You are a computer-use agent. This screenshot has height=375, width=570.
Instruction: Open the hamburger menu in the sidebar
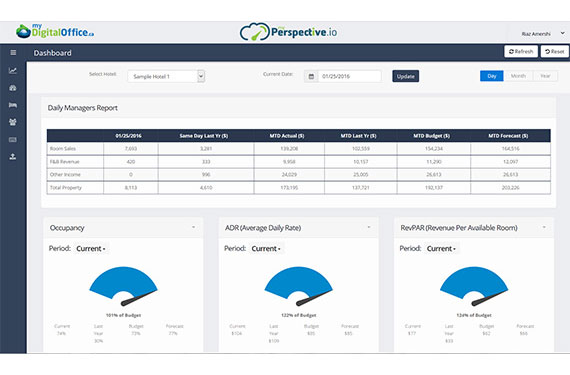[13, 53]
